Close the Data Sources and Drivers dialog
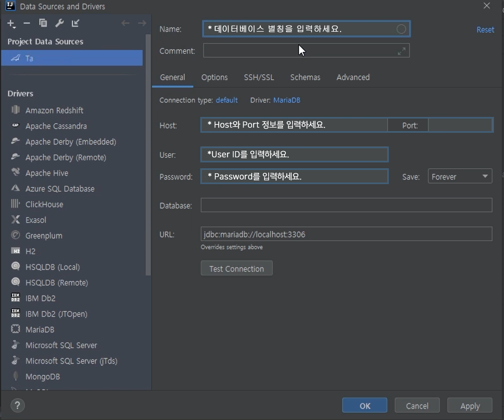 [x=486, y=6]
